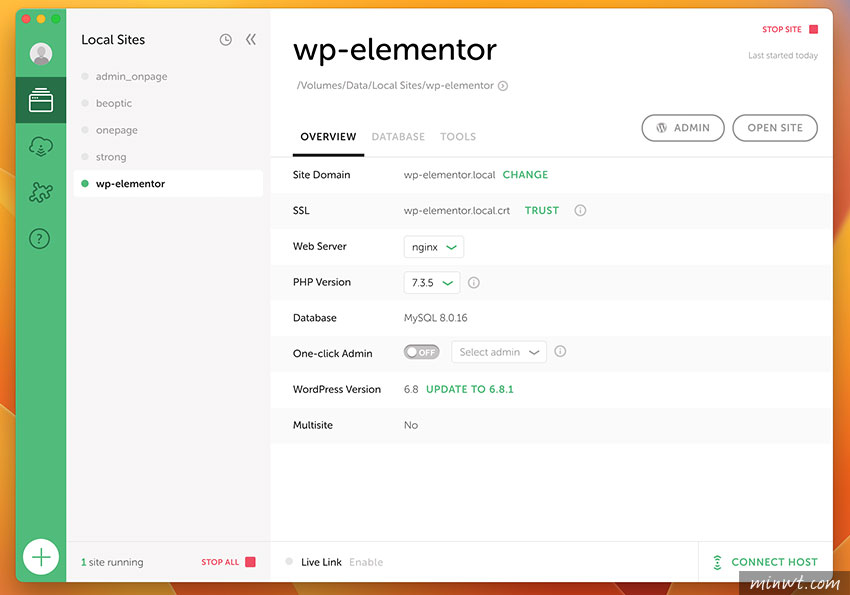Select the Local Sites sidebar icon
This screenshot has width=850, height=595.
41,100
